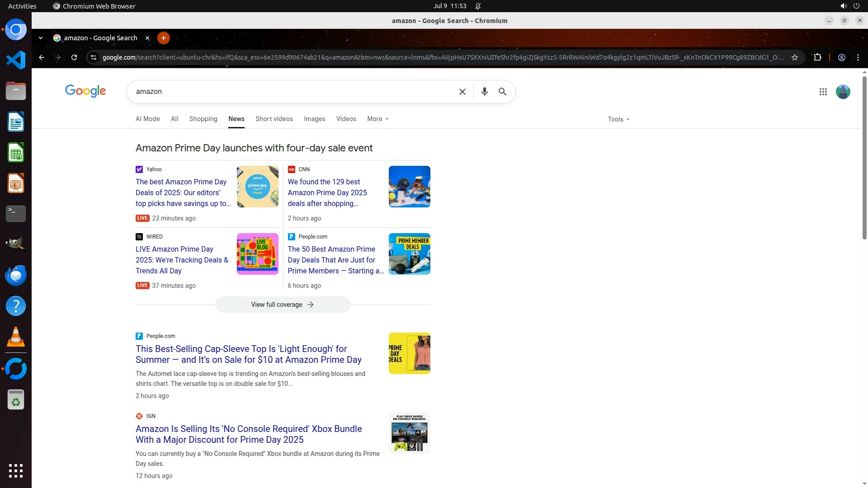
Task: Open a new tab with the plus button
Action: click(x=164, y=38)
